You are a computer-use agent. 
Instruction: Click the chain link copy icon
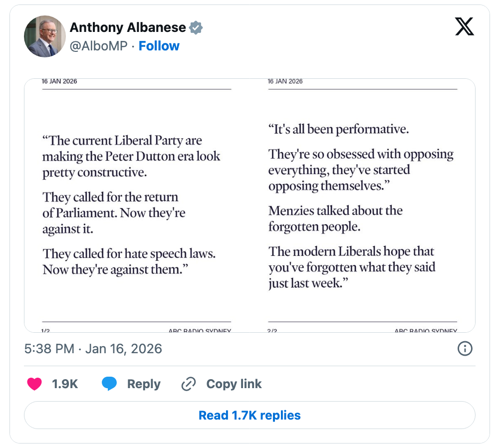[x=188, y=384]
